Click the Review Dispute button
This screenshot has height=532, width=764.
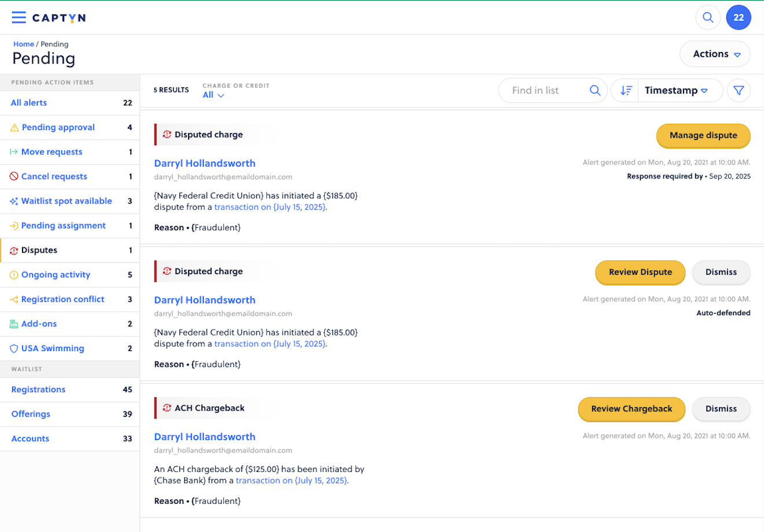click(x=640, y=272)
